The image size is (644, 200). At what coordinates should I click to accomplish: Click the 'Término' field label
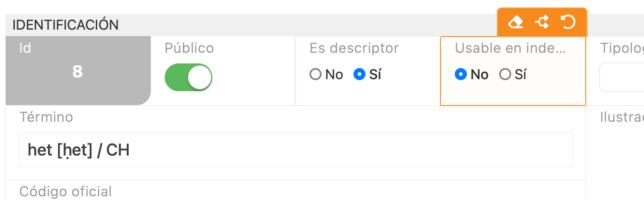(x=46, y=117)
